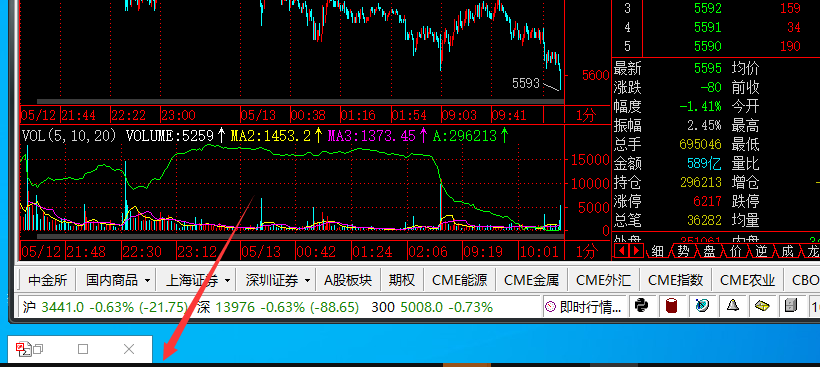Viewport: 820px width, 367px height.
Task: Click the 金额 value 589亿
Action: click(x=704, y=164)
